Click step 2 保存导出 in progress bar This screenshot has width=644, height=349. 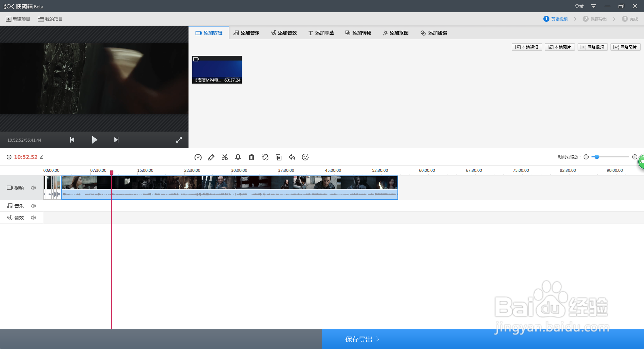(595, 19)
